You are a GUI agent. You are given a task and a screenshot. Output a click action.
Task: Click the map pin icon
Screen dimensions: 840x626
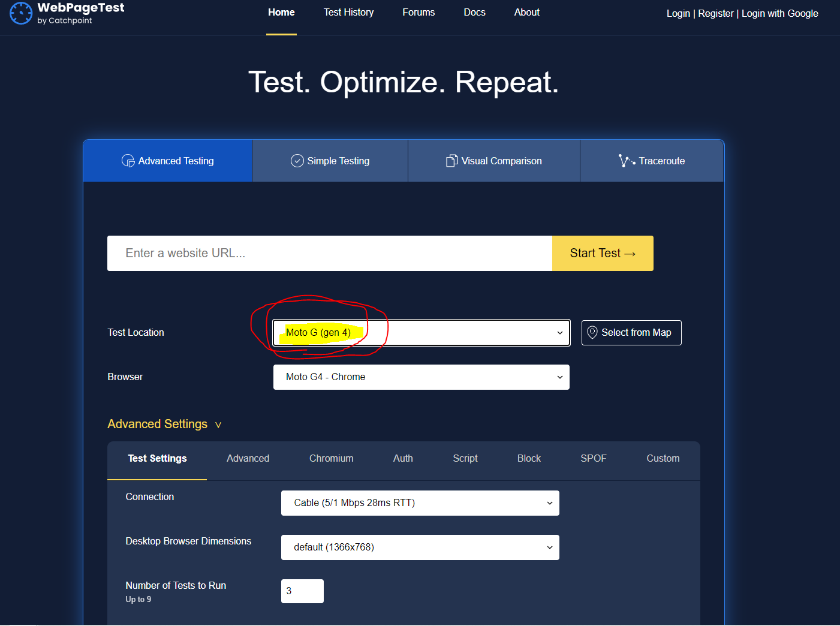tap(592, 333)
